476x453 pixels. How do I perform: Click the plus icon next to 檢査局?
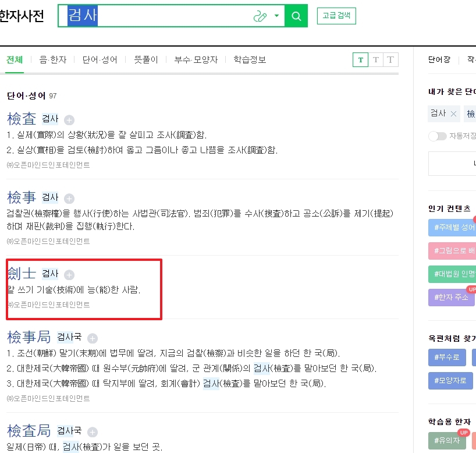92,432
